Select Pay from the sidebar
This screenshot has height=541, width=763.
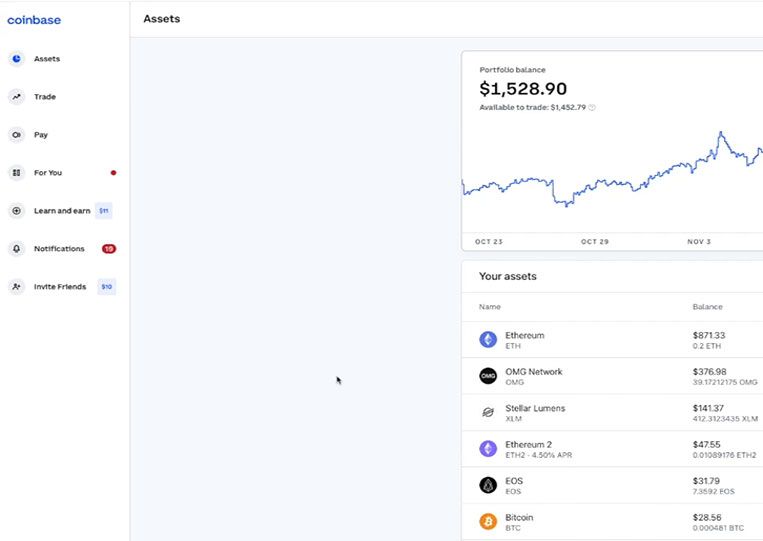pos(41,135)
